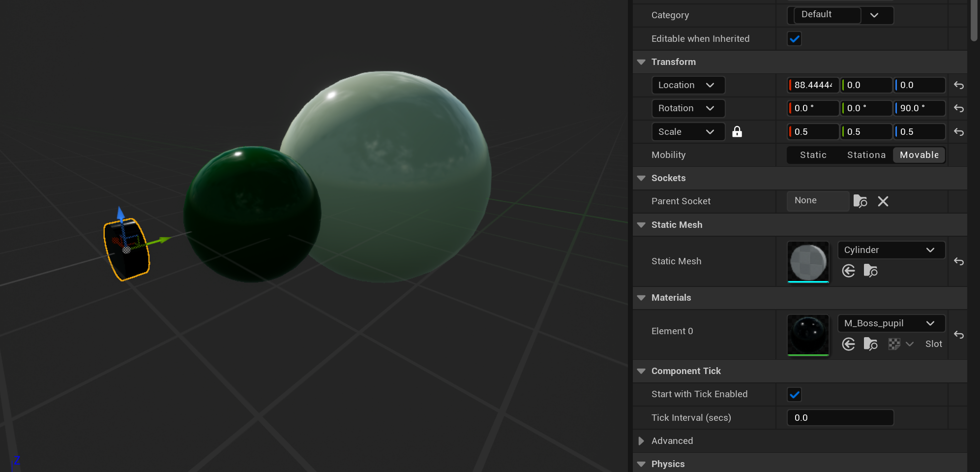This screenshot has height=472, width=980.
Task: Collapse the Static Mesh section
Action: tap(641, 225)
